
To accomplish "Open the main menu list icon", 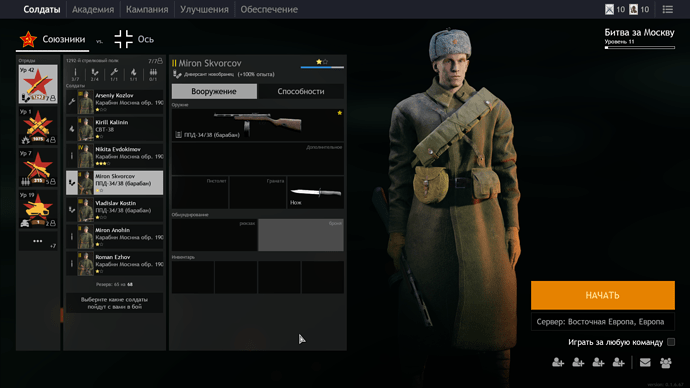I will pos(668,9).
